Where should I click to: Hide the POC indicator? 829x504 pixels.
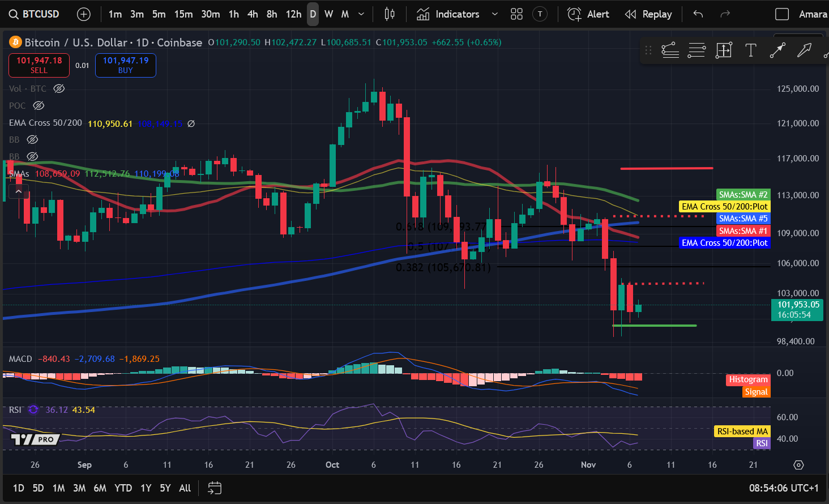(38, 105)
